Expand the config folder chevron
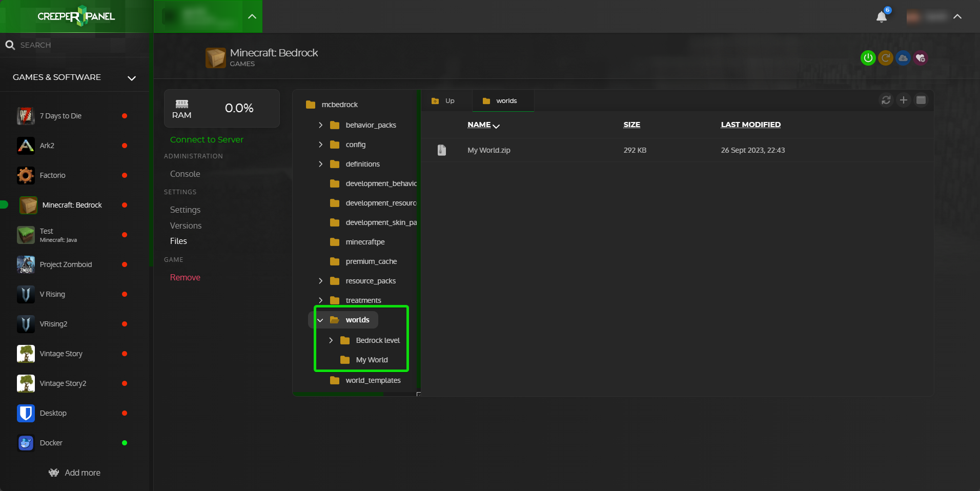The image size is (980, 491). click(321, 145)
